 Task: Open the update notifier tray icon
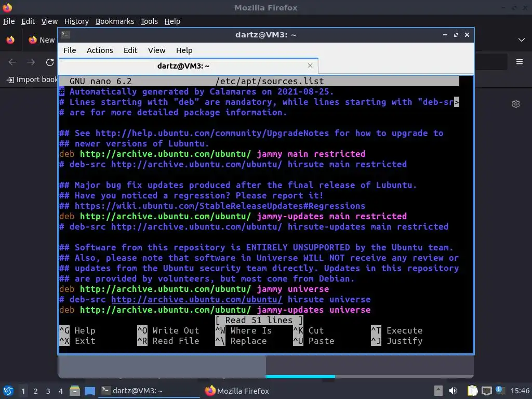click(499, 390)
